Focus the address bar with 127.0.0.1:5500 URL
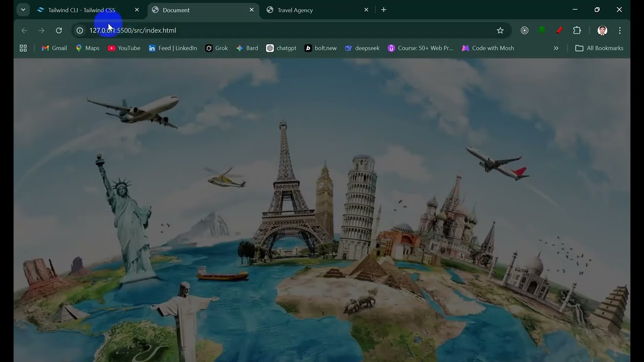 pyautogui.click(x=291, y=31)
